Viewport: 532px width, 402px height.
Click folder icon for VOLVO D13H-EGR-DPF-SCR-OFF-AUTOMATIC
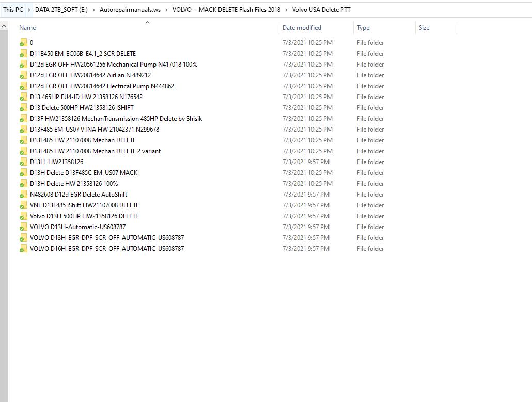[23, 238]
